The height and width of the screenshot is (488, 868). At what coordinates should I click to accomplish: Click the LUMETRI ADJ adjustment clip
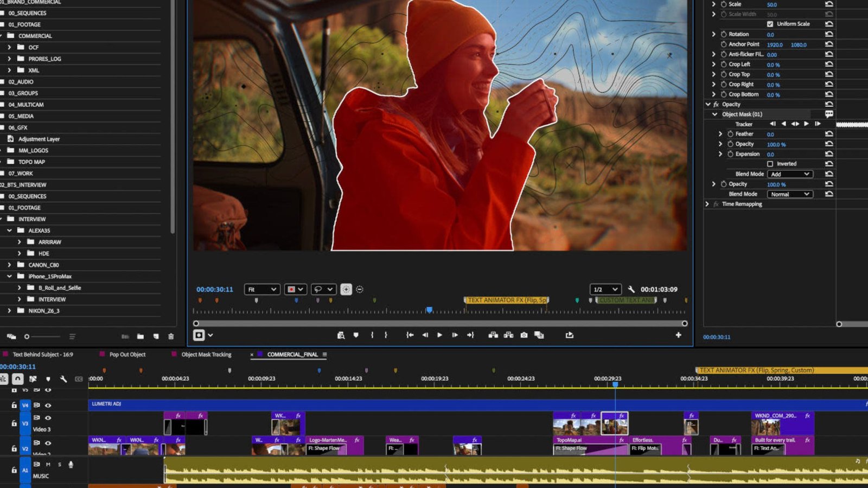pos(325,404)
